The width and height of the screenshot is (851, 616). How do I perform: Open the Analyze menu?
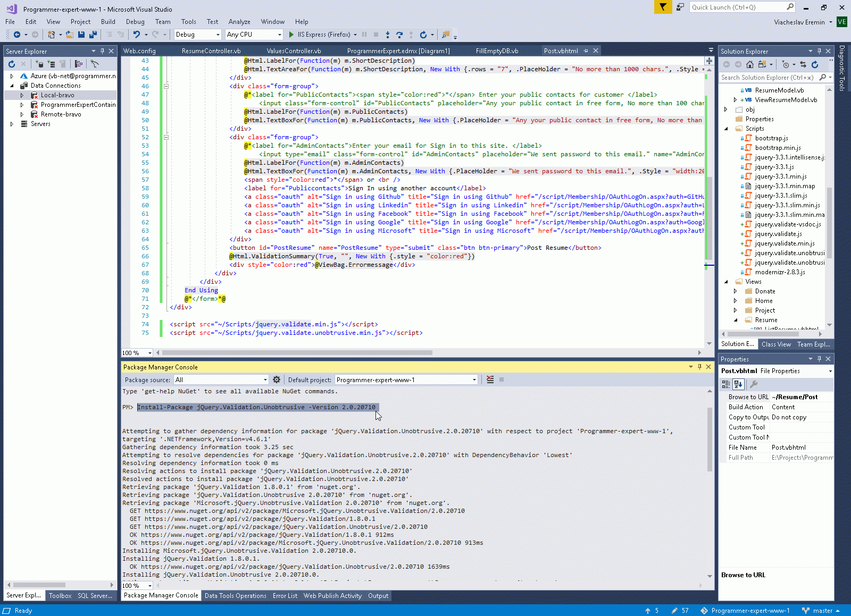[239, 22]
